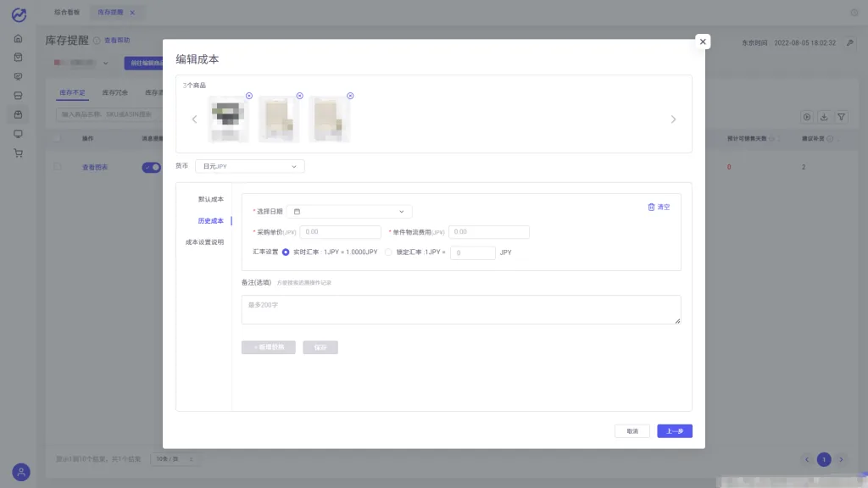Close the 编辑成本 dialog with the X
This screenshot has height=488, width=868.
pos(703,42)
